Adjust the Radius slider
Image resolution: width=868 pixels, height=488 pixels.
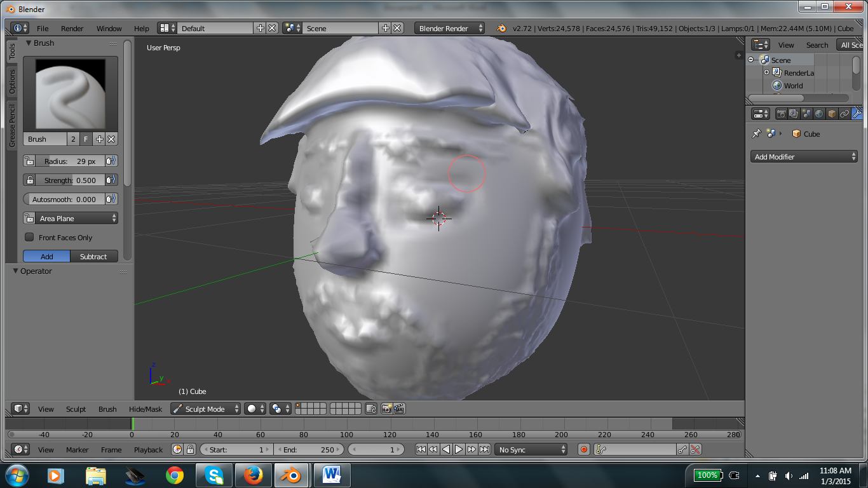click(x=70, y=161)
